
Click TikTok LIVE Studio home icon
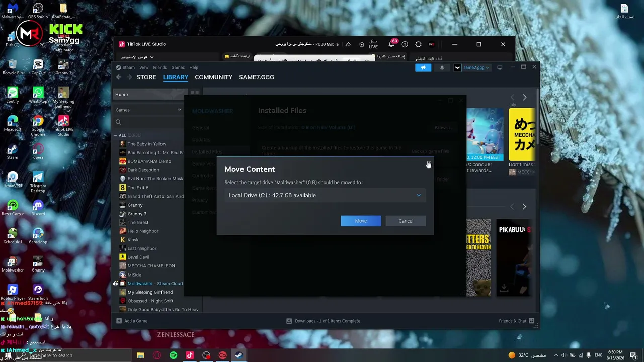(x=361, y=44)
